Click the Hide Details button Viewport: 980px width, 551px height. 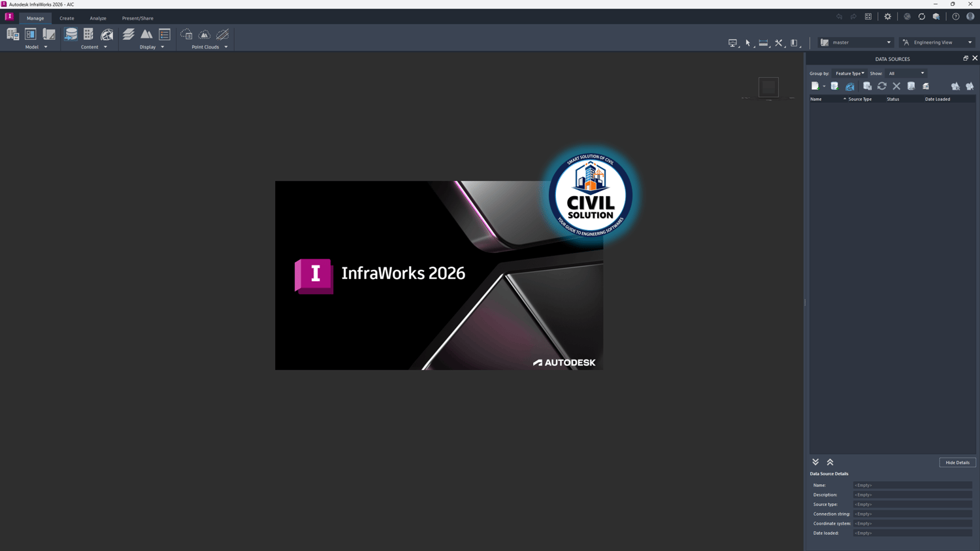[x=958, y=463]
